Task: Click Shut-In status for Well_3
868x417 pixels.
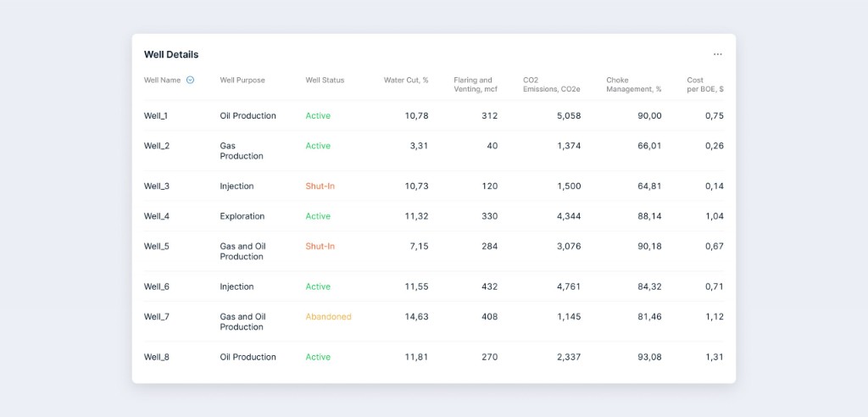Action: point(320,186)
